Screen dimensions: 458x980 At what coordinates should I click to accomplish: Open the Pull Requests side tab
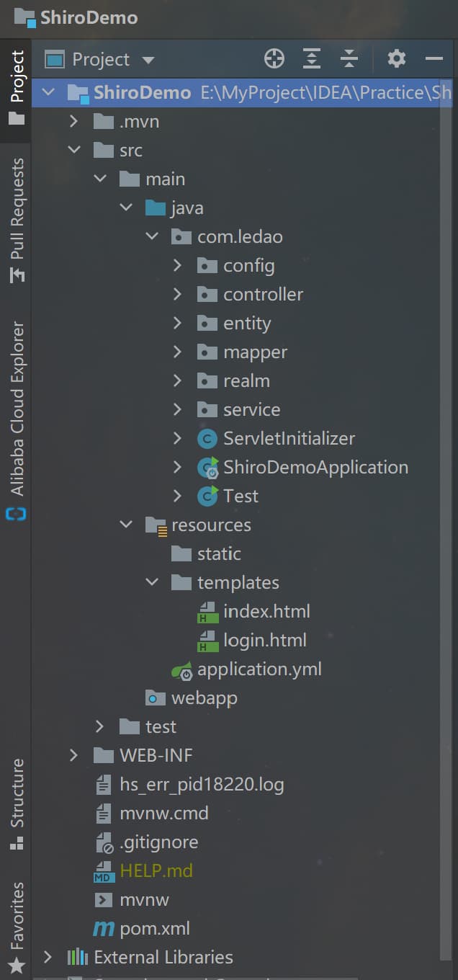pyautogui.click(x=17, y=220)
